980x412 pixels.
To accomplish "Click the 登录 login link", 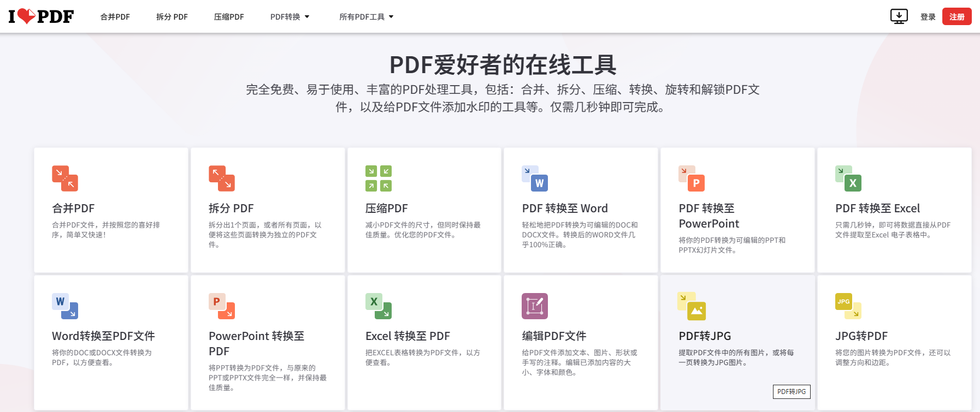I will (928, 17).
